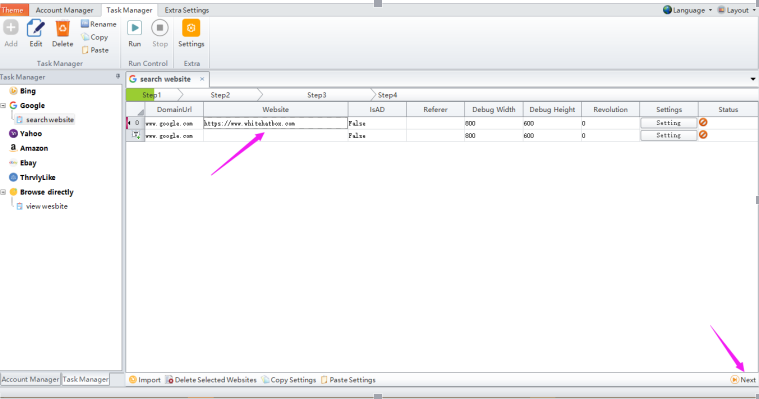Screen dimensions: 759x399
Task: Click the Edit task icon
Action: coord(35,29)
